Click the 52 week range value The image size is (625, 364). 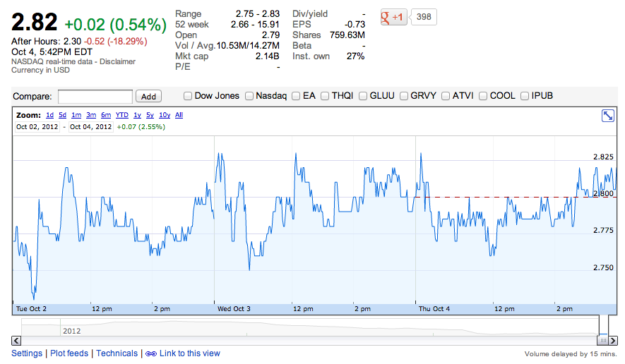[255, 25]
